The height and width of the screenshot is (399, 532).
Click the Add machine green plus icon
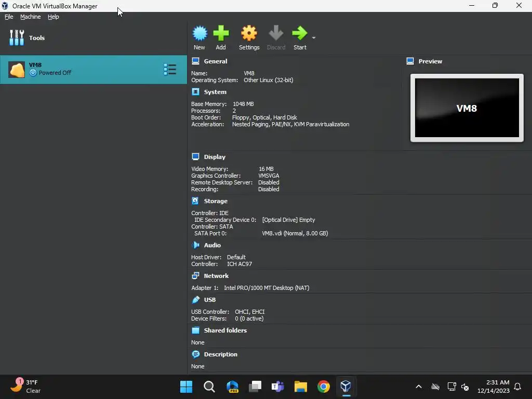tap(221, 33)
